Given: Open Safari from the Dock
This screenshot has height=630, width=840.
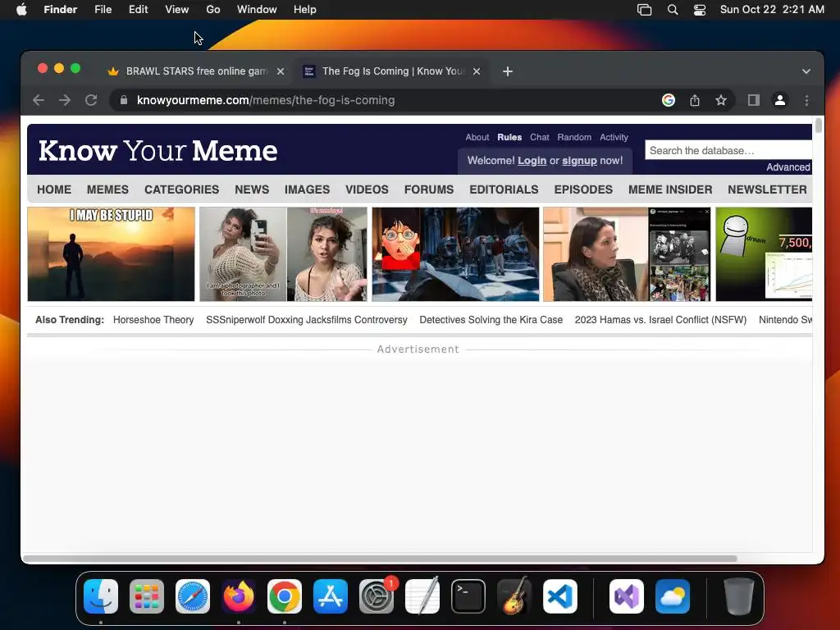Looking at the screenshot, I should [x=193, y=596].
